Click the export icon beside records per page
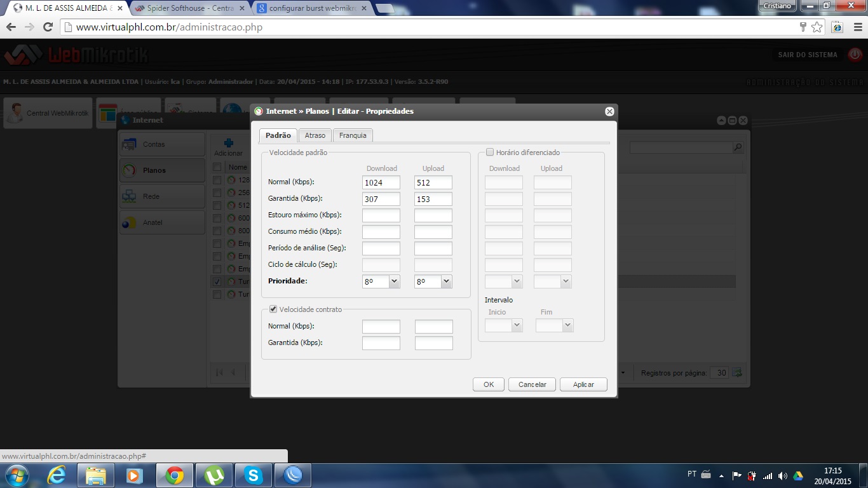This screenshot has height=488, width=868. (x=737, y=373)
